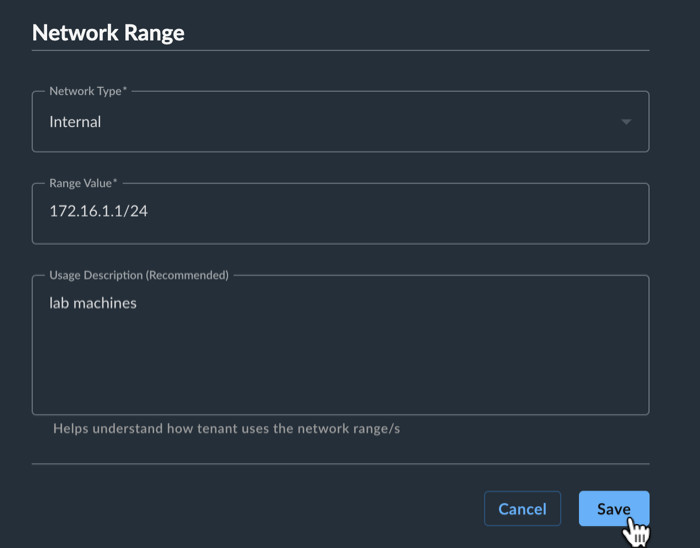This screenshot has width=700, height=548.
Task: Click the Network Type dropdown arrow icon
Action: pos(626,122)
